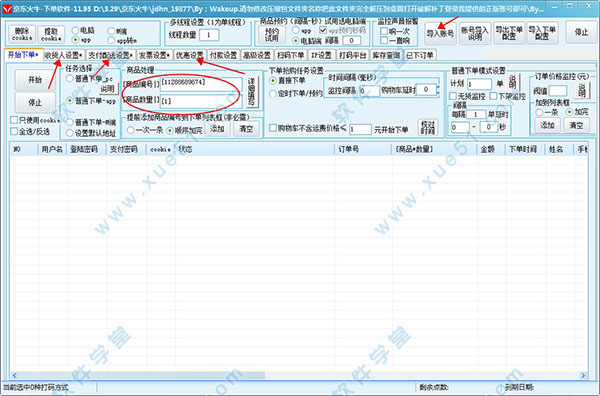Select the 普通下单_pc radio button
Screen dimensions: 600x396
point(70,79)
